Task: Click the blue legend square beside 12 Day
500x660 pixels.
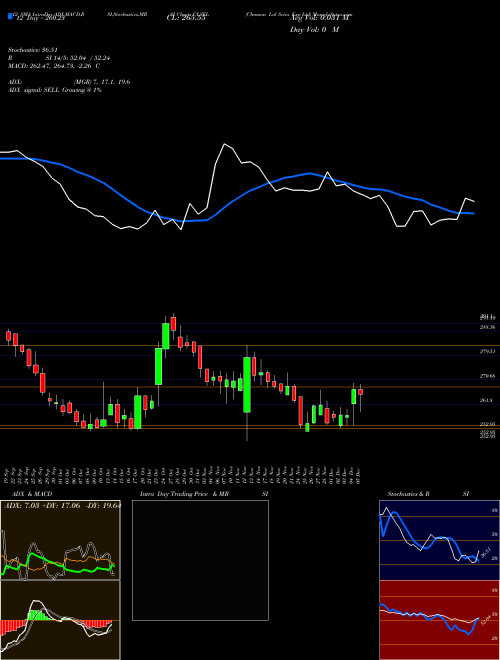Action: [x=10, y=17]
